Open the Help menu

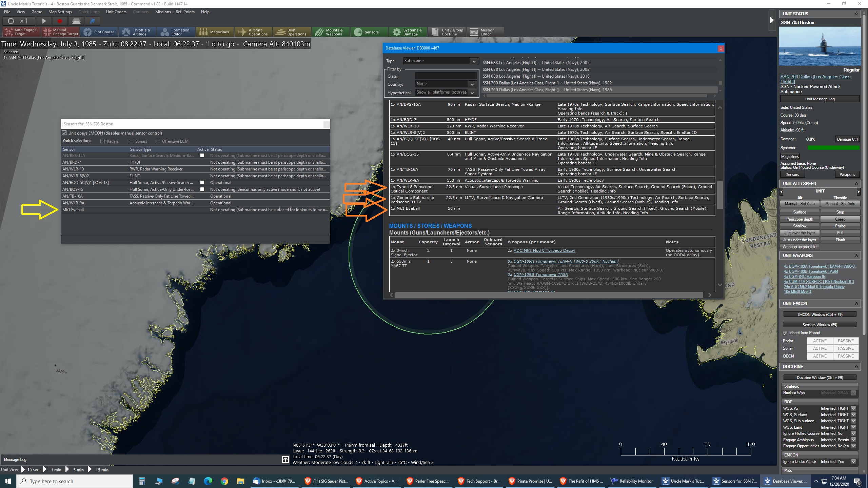[x=205, y=12]
